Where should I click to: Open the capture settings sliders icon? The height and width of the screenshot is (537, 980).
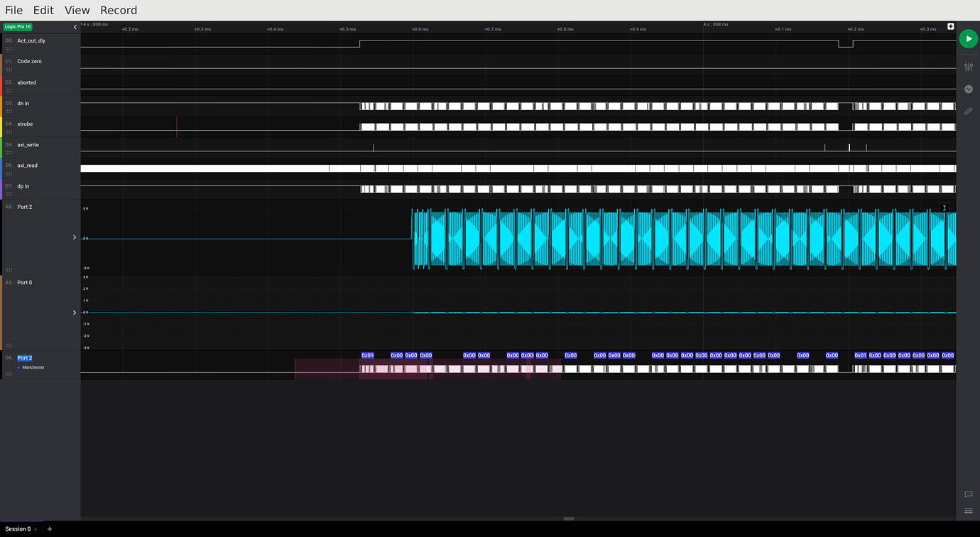coord(969,66)
